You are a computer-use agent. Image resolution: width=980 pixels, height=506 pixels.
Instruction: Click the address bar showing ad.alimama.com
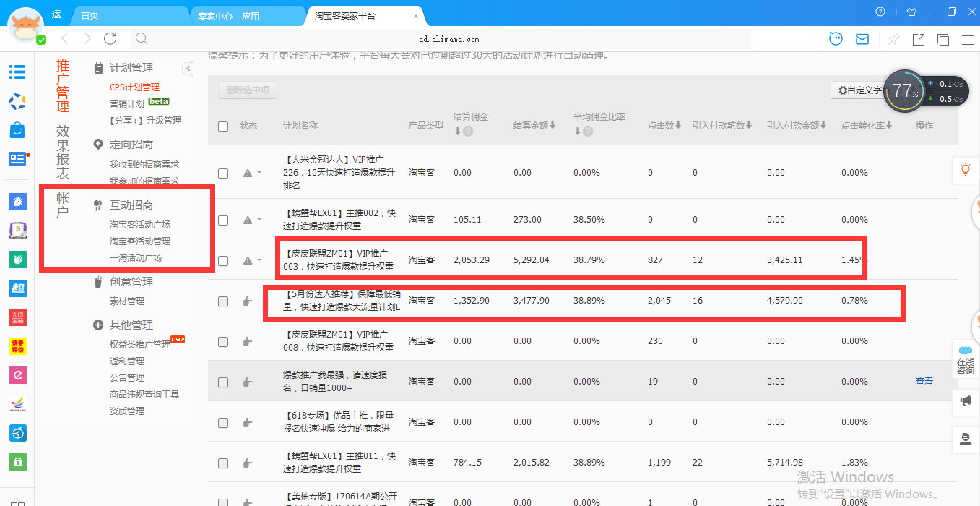pos(448,39)
